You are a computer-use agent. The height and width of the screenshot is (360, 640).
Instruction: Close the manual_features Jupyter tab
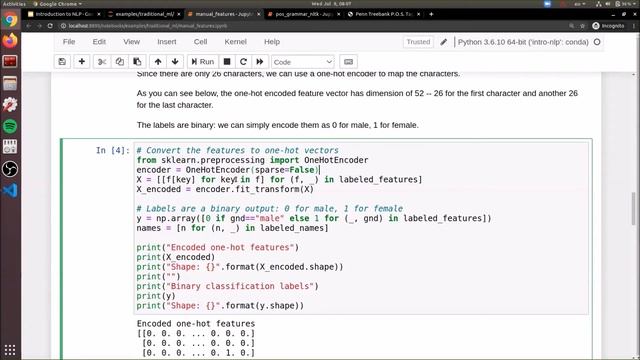point(259,14)
